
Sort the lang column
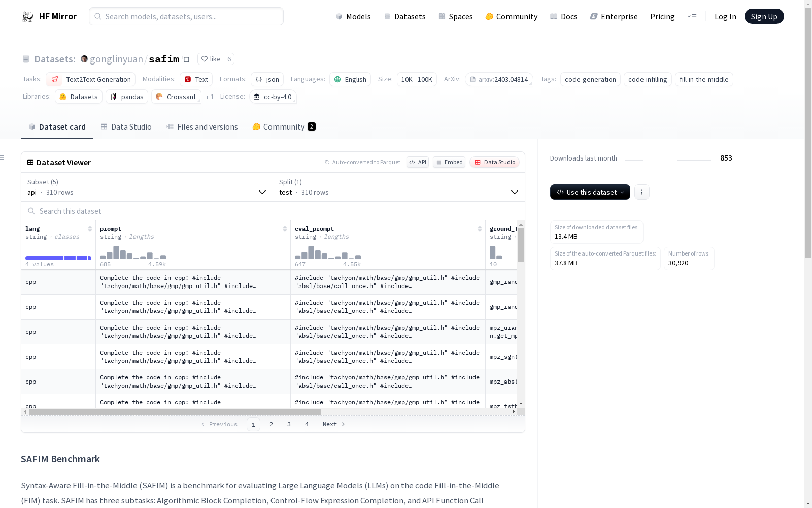tap(90, 229)
